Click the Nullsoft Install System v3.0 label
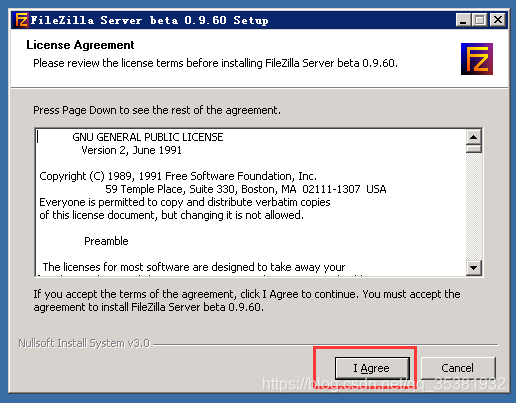The width and height of the screenshot is (516, 403). click(84, 343)
